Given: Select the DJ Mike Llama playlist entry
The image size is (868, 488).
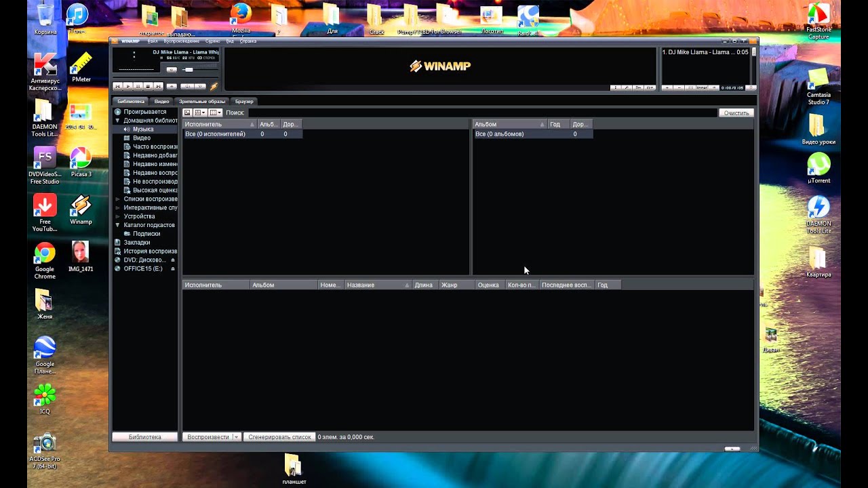Looking at the screenshot, I should pos(705,52).
